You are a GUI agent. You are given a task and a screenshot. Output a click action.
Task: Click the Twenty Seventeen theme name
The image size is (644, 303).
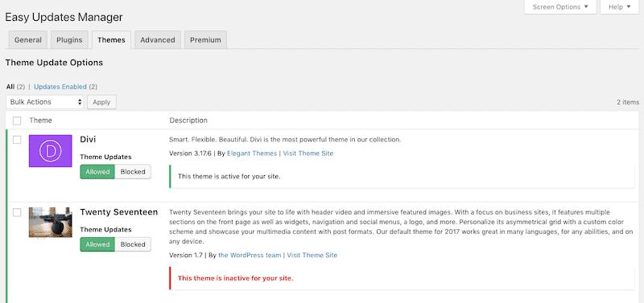[118, 212]
